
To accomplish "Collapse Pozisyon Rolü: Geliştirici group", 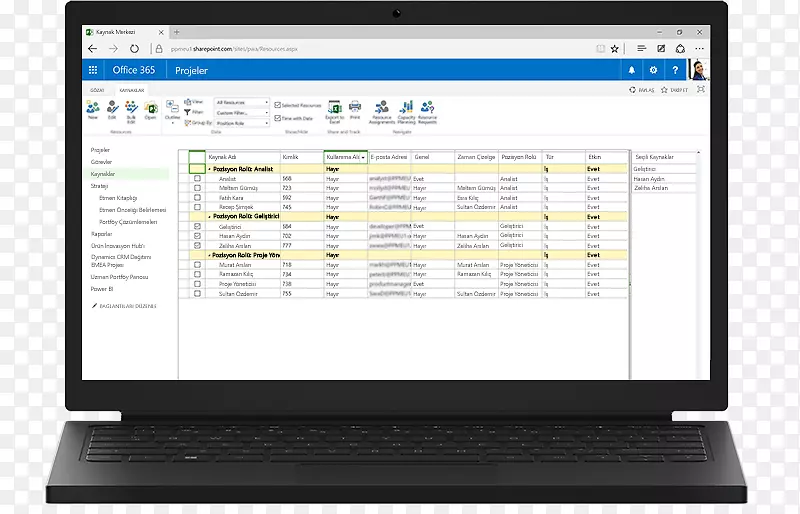I will pos(210,217).
